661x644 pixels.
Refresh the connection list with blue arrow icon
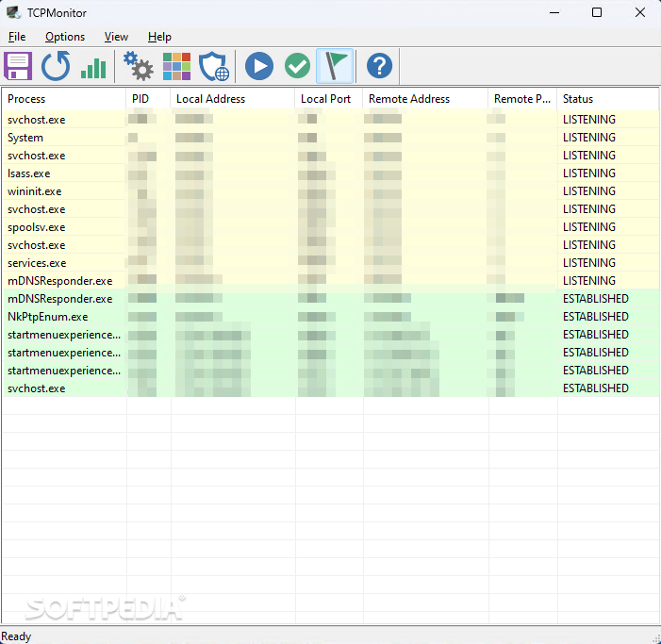tap(56, 66)
